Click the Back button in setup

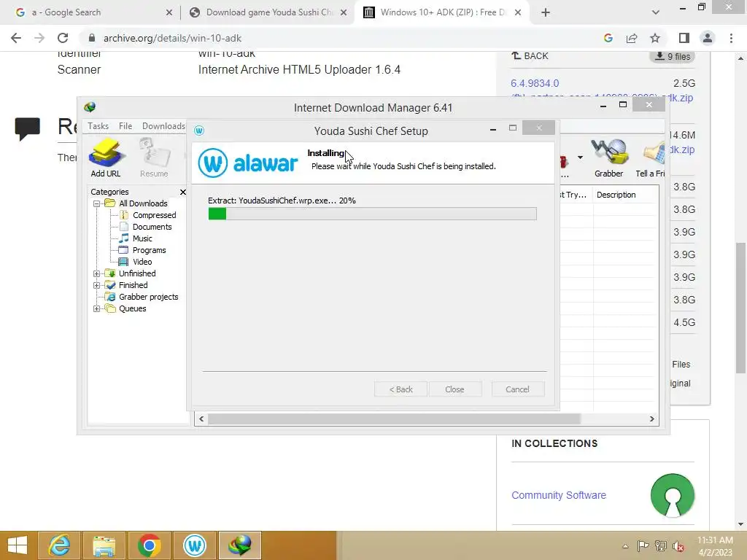pos(400,389)
